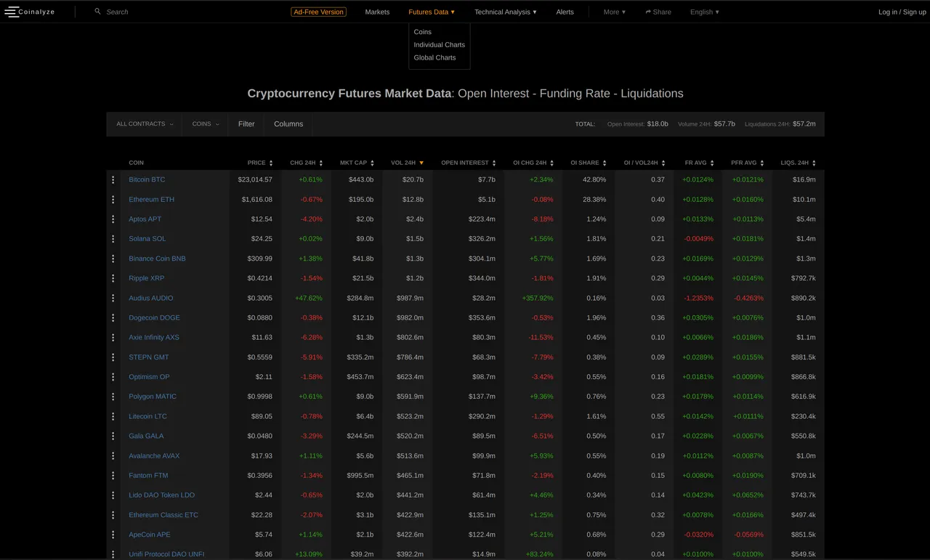Open the options kebab for Fantom FTM

click(x=113, y=475)
